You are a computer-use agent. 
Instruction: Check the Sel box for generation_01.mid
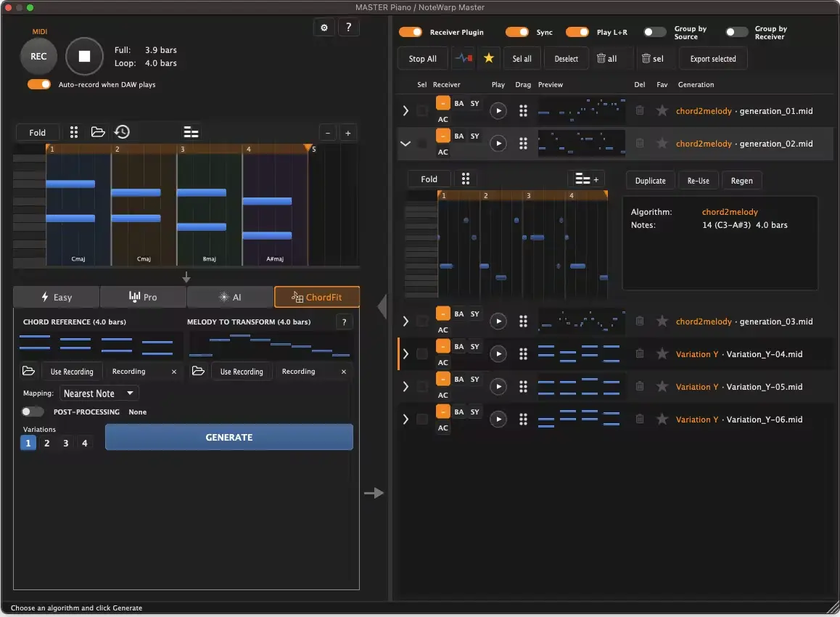[x=422, y=111]
